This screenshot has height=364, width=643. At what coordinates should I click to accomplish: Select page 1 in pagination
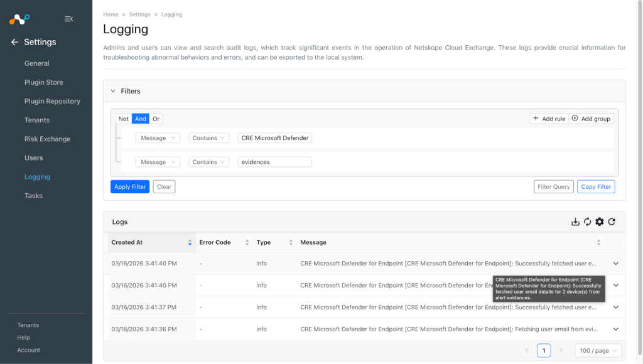[x=544, y=350]
